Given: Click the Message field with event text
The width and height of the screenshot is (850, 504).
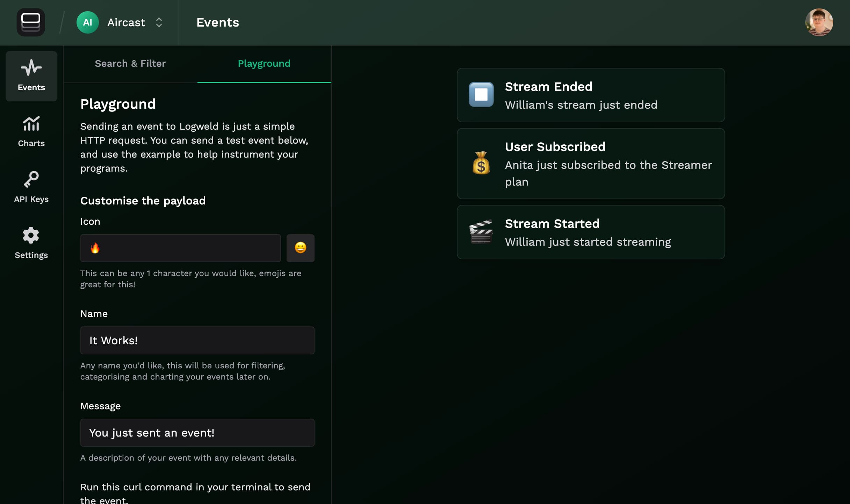Looking at the screenshot, I should pos(197,432).
